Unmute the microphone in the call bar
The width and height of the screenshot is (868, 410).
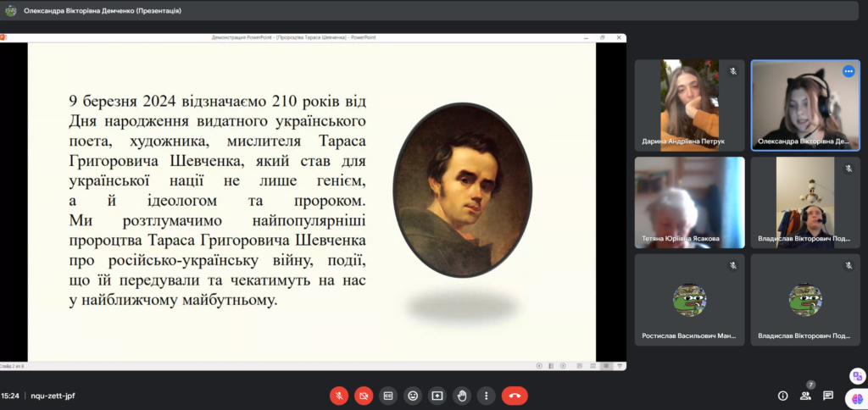[339, 396]
